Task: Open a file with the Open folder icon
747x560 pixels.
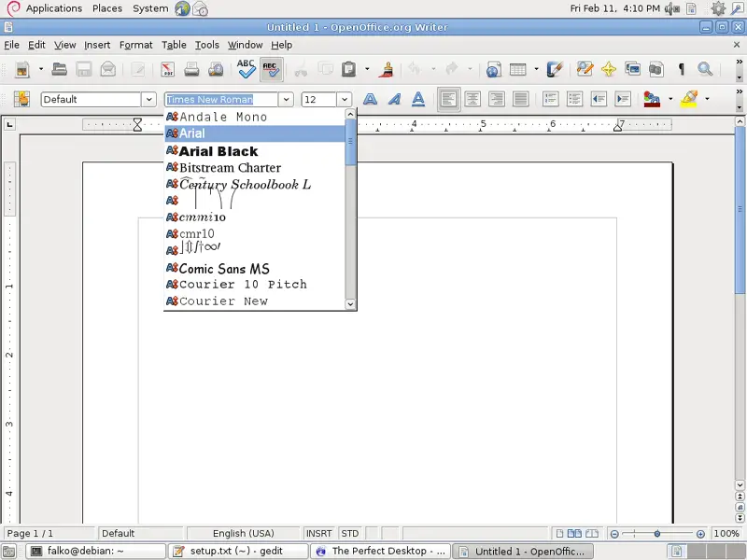Action: pyautogui.click(x=59, y=69)
